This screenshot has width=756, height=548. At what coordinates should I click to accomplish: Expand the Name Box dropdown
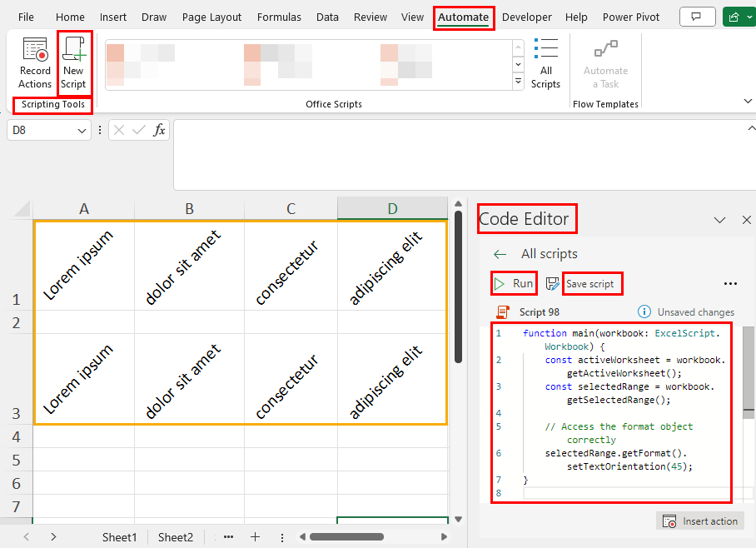82,131
